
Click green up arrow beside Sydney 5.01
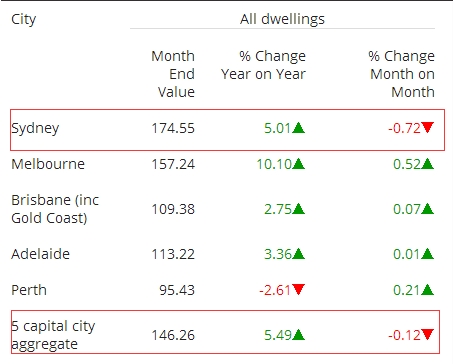click(x=298, y=128)
